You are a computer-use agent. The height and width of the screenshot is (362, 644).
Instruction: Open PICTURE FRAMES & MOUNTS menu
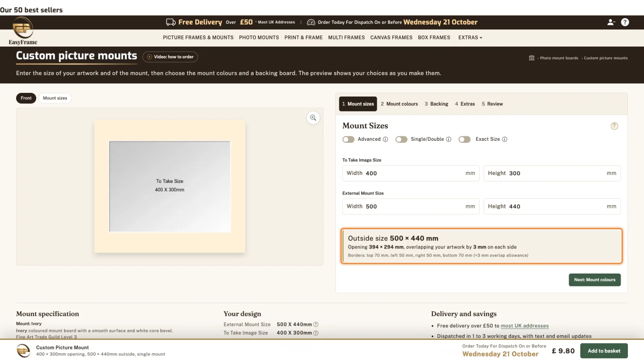tap(198, 37)
